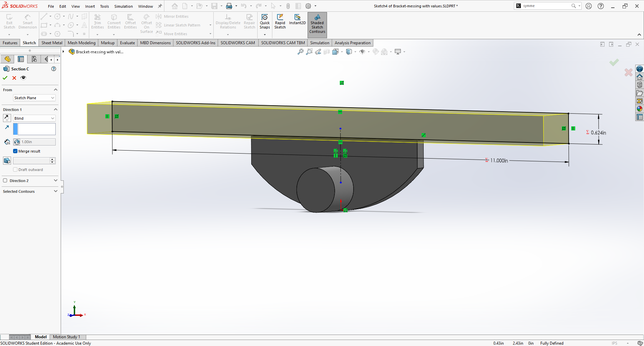Open Hide/Show Items icon
Screen dimensions: 644x346
click(x=362, y=52)
